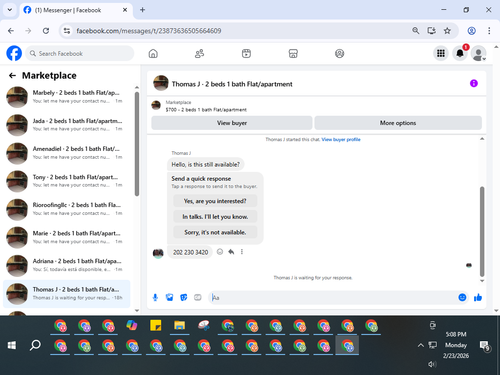Open the Marketplace storefront icon
Viewport: 500px width, 375px height.
[293, 53]
